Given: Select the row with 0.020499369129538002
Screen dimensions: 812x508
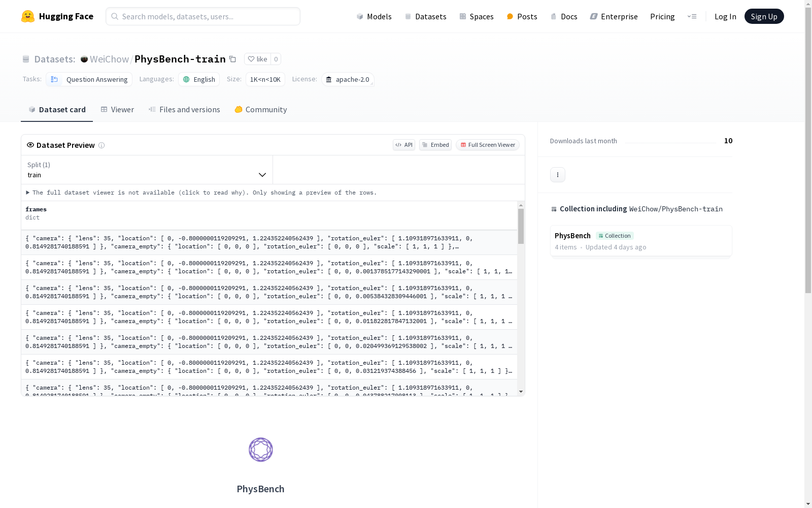Looking at the screenshot, I should coord(269,342).
